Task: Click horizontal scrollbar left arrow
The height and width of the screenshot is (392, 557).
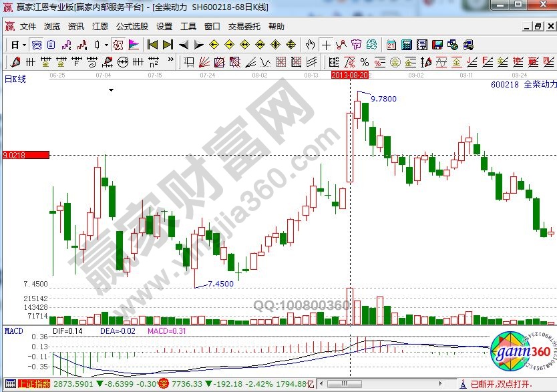Action: tap(321, 384)
